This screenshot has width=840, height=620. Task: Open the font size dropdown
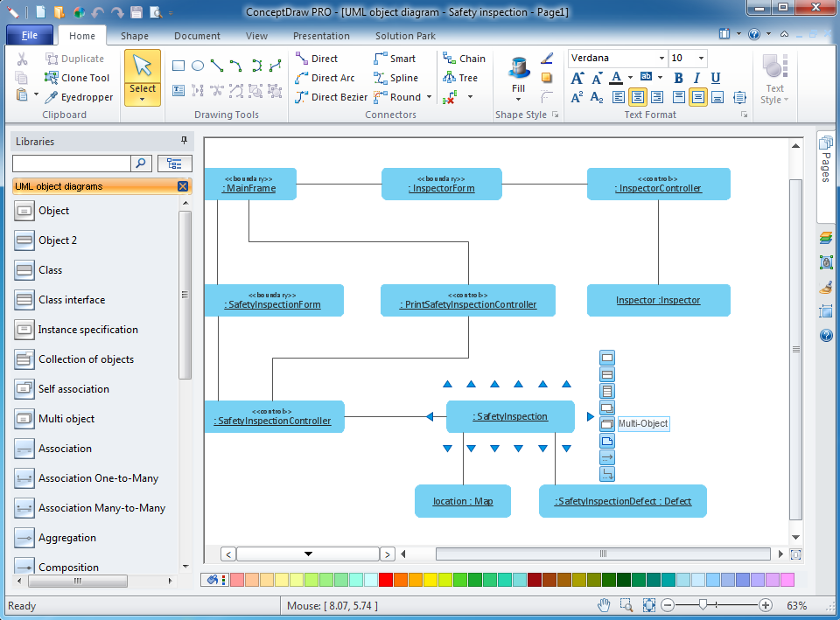[701, 58]
